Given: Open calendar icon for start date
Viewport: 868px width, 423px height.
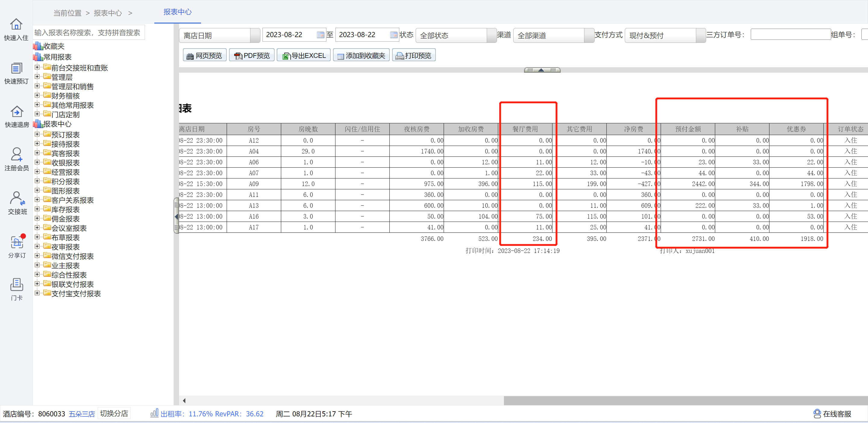Looking at the screenshot, I should [x=320, y=35].
